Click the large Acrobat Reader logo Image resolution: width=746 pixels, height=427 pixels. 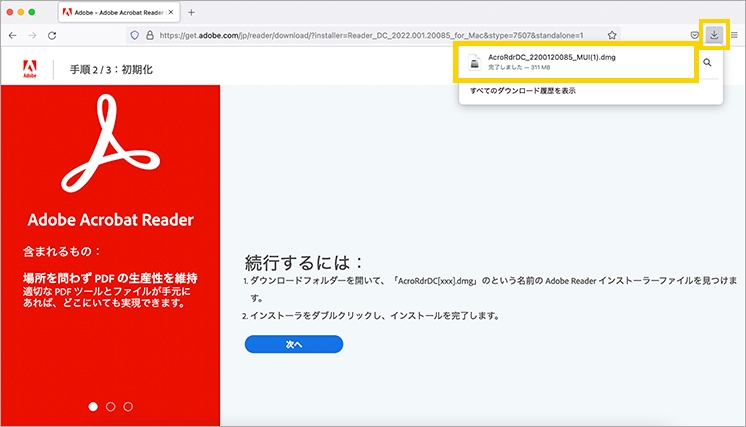click(110, 143)
